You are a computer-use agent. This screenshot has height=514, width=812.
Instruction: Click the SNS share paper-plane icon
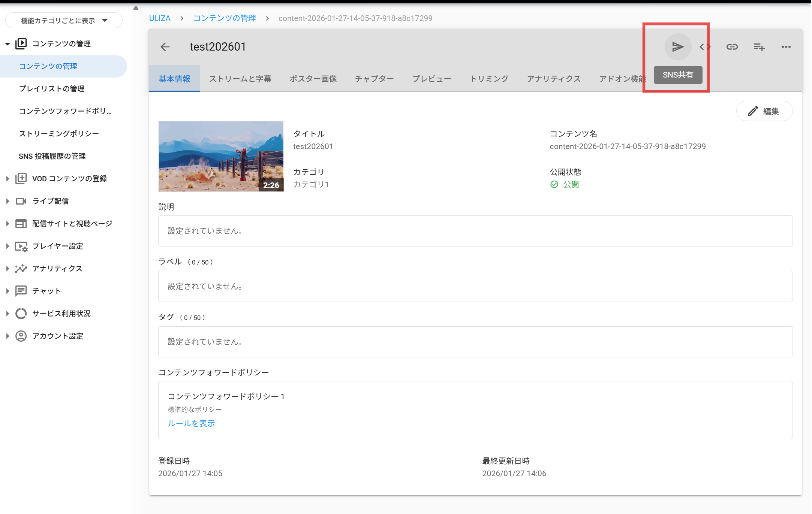pos(678,47)
